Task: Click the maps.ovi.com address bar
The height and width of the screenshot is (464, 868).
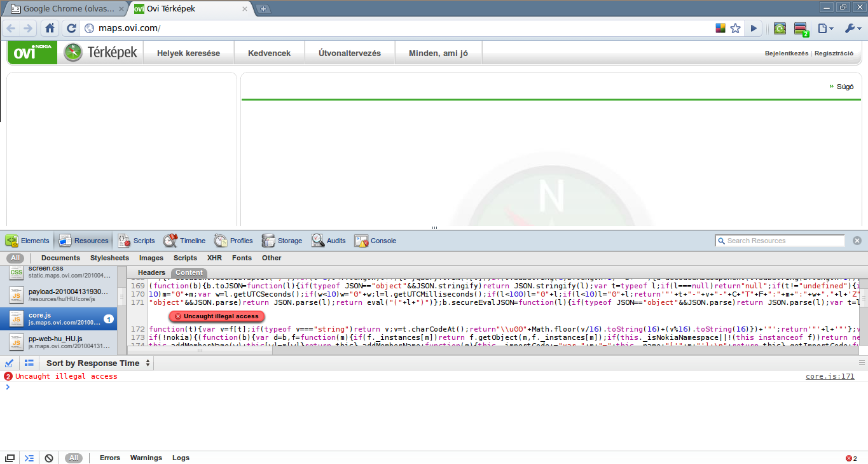Action: (x=401, y=29)
